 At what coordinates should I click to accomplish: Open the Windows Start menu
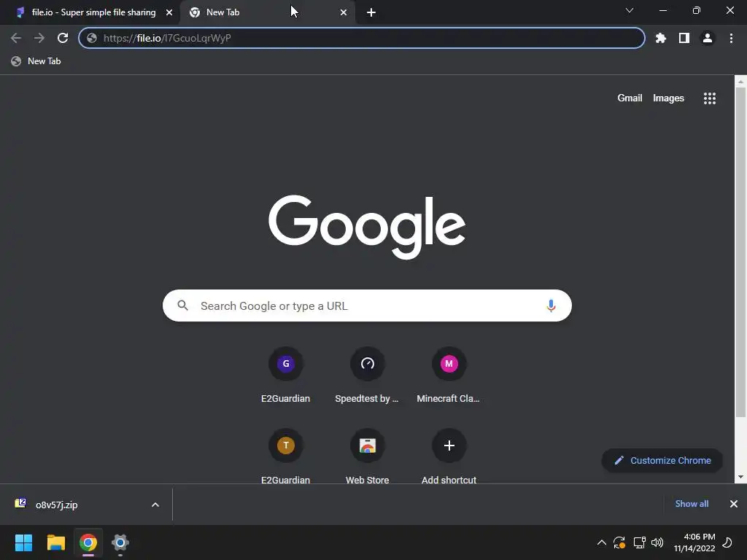tap(23, 542)
